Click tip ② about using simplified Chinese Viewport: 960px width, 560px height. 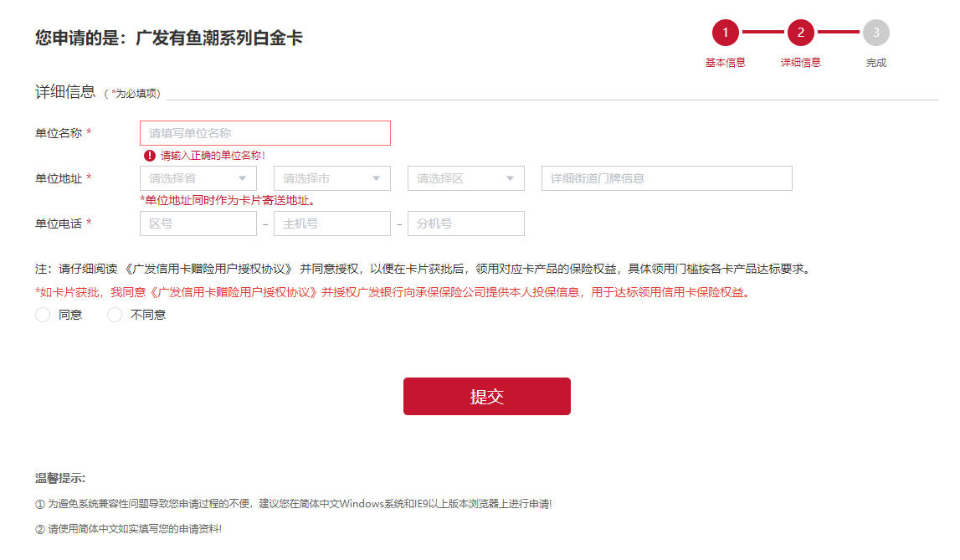coord(129,529)
